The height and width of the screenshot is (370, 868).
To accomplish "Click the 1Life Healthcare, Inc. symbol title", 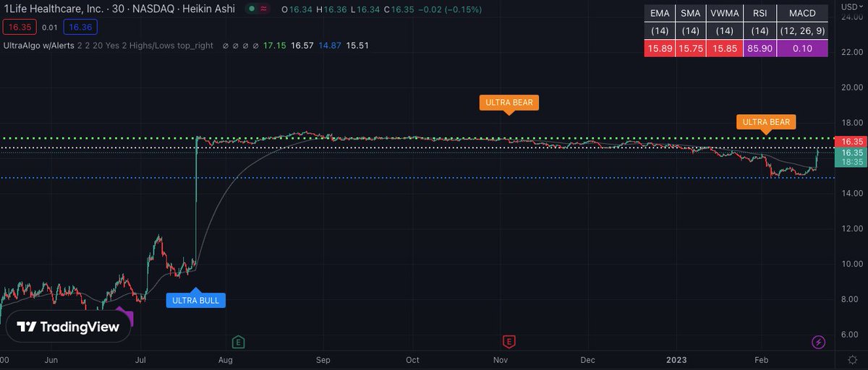I will pyautogui.click(x=52, y=9).
